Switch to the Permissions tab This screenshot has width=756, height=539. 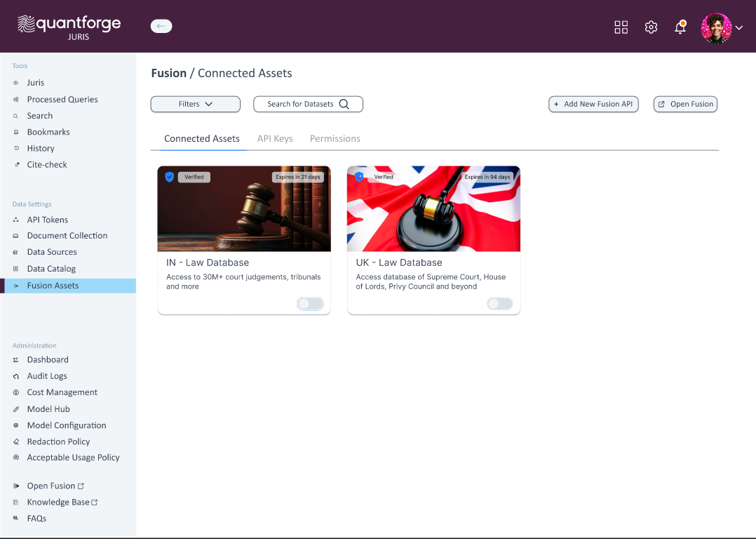coord(335,138)
